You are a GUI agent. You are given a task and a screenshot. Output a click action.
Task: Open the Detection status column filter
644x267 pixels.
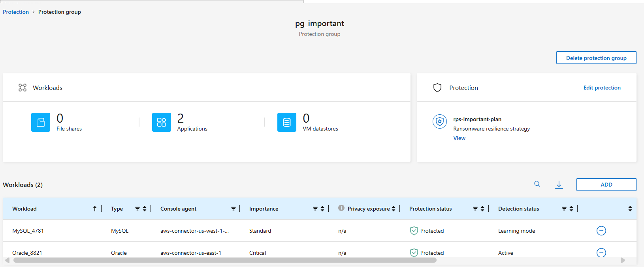point(564,209)
